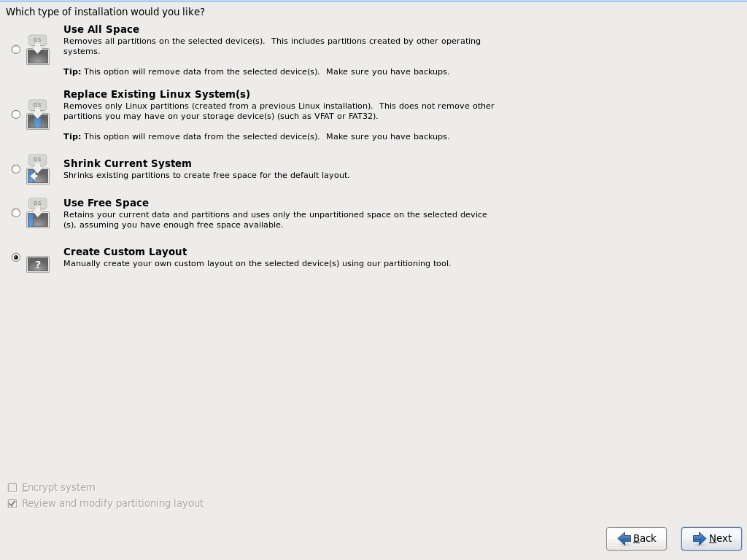This screenshot has width=747, height=560.
Task: Select the Use All Space radio button
Action: point(16,50)
